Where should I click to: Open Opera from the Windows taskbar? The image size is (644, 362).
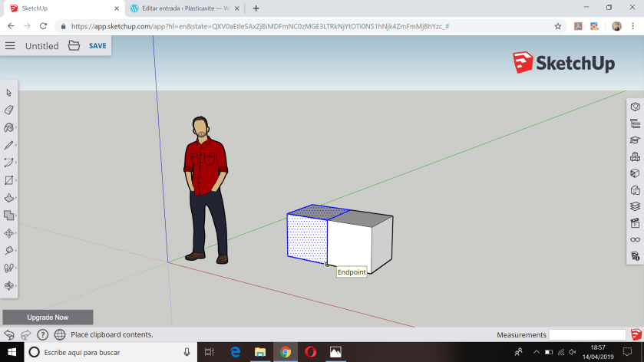[310, 352]
